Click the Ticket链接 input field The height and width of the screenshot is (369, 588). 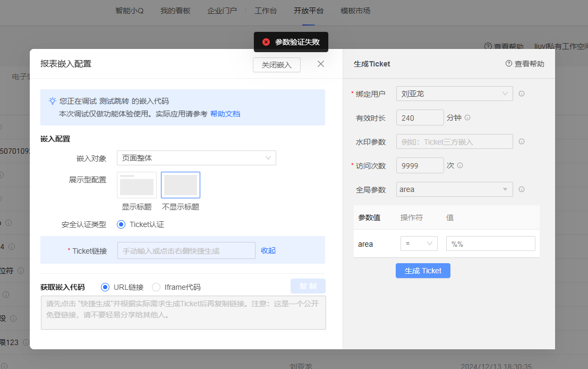click(186, 250)
